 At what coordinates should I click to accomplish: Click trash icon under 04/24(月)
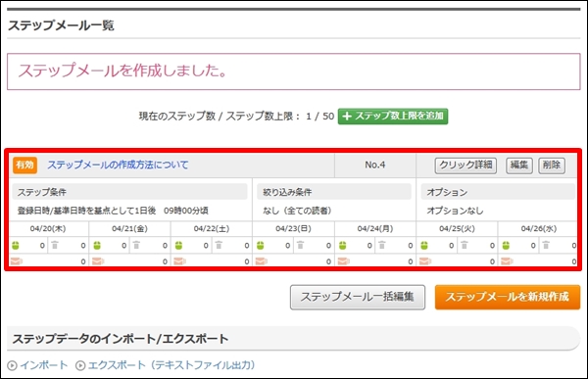coord(382,245)
